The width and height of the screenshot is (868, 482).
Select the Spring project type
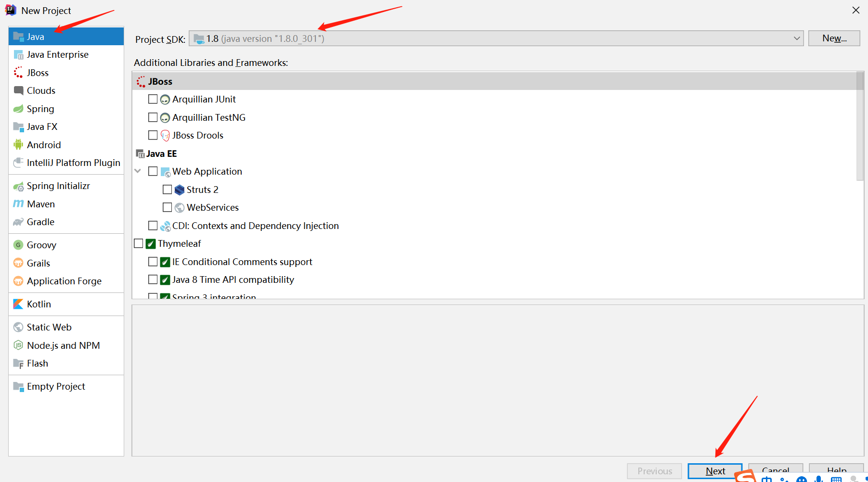click(x=66, y=109)
